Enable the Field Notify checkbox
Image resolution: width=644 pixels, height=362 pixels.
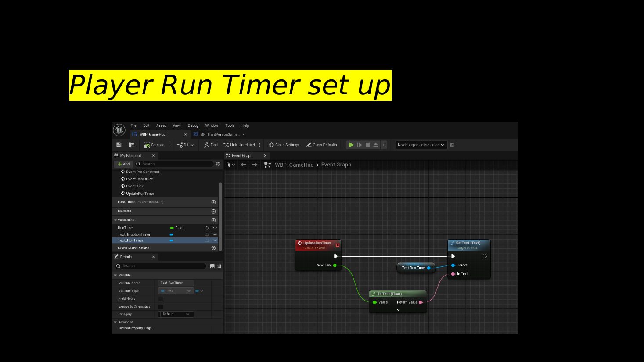pyautogui.click(x=161, y=299)
